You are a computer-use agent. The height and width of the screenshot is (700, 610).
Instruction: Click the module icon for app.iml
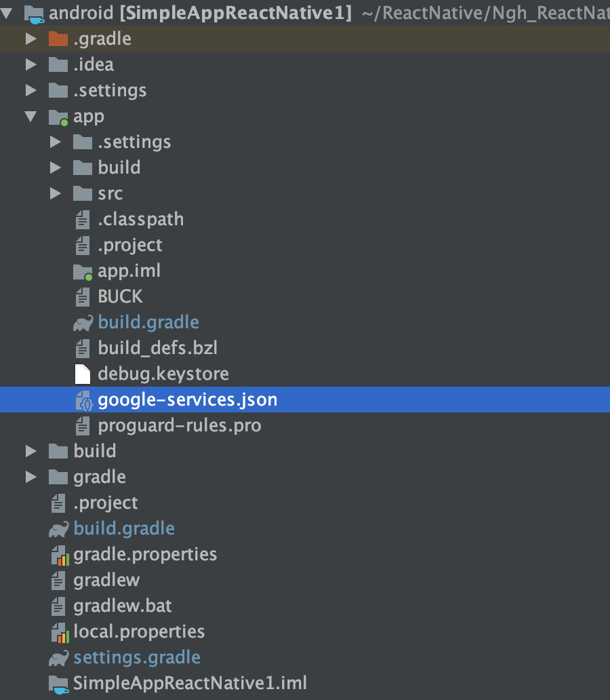pos(83,272)
